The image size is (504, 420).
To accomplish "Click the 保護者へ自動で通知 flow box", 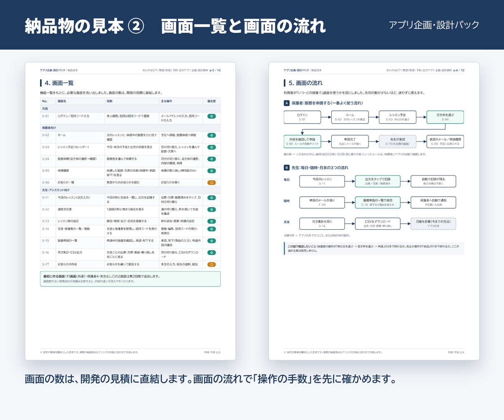I will [433, 202].
